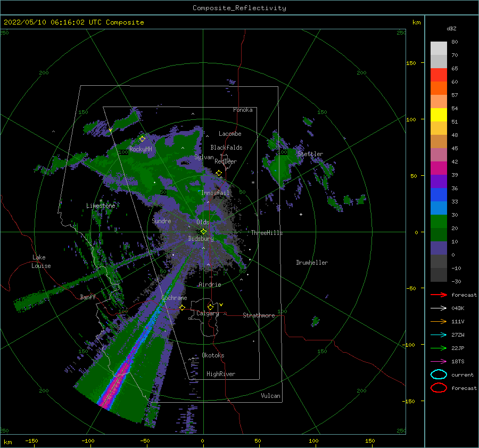The width and height of the screenshot is (479, 448).
Task: Click the red forecast ellipse icon
Action: pyautogui.click(x=439, y=388)
